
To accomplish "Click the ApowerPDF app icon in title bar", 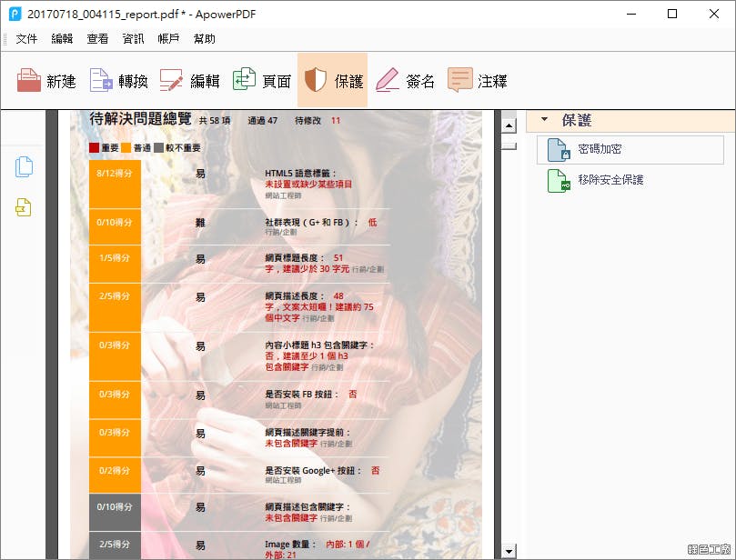I will pyautogui.click(x=15, y=14).
